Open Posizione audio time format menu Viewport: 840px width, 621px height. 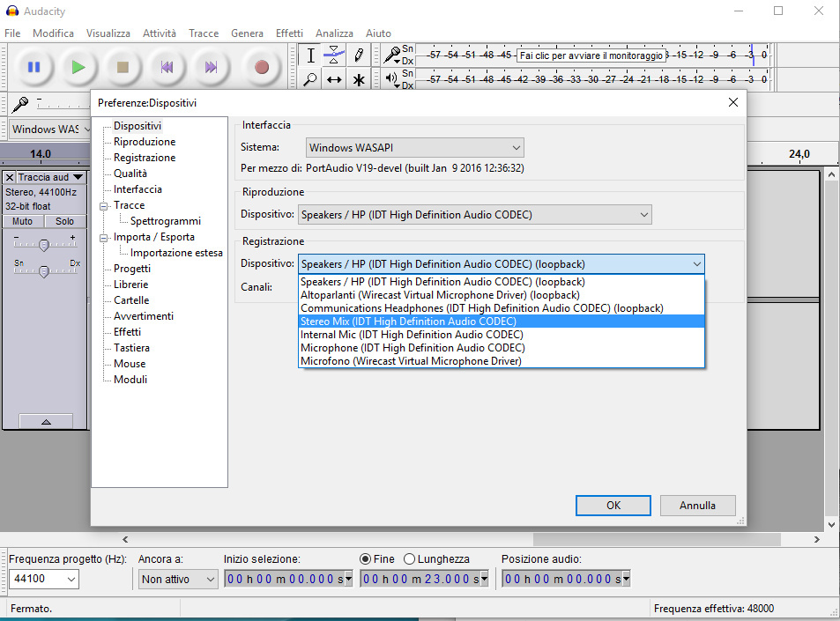tap(626, 579)
